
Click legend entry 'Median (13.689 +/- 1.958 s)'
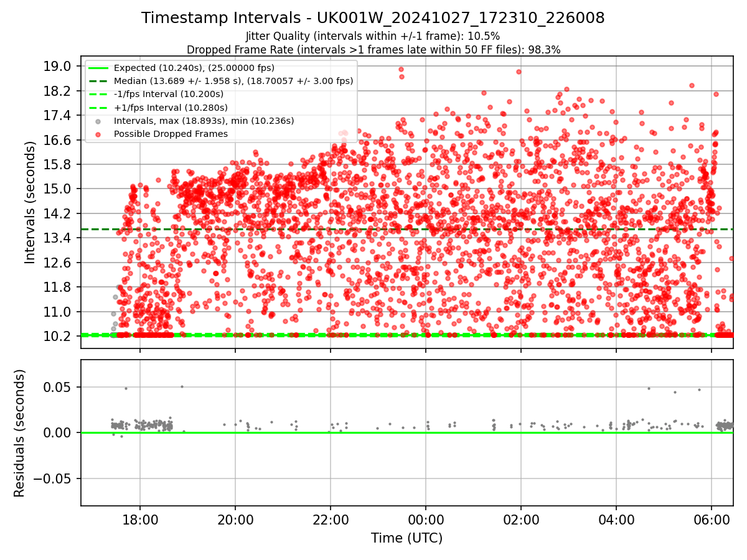point(233,81)
